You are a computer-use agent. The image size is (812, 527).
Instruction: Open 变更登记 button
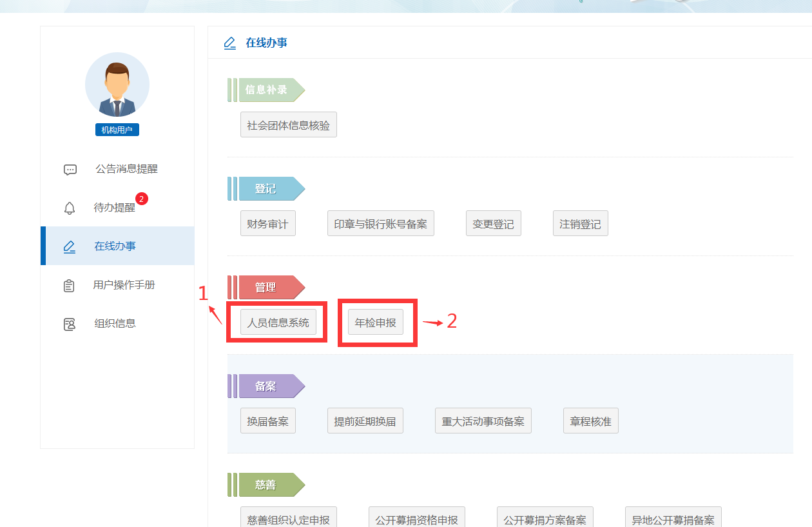click(493, 224)
